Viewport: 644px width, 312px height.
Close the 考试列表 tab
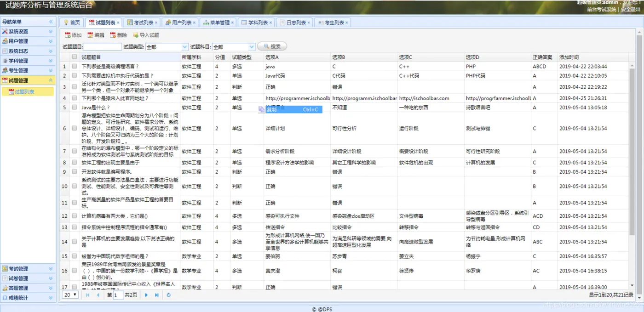(156, 23)
